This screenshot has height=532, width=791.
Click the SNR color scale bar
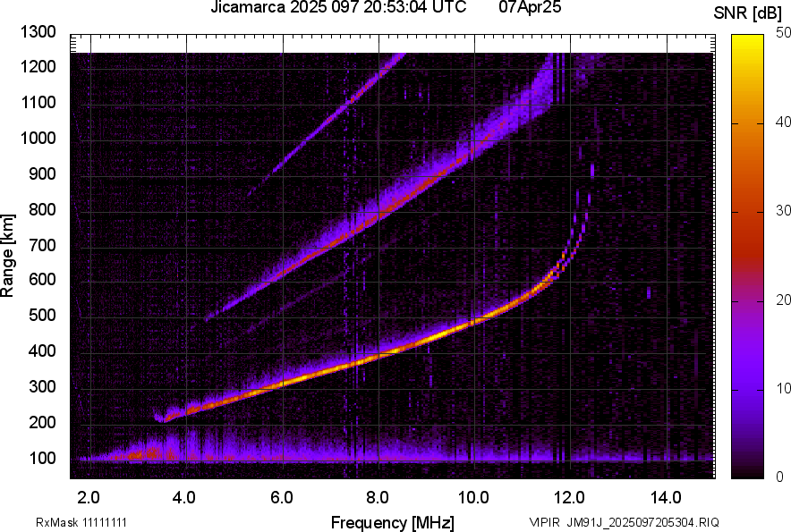747,257
